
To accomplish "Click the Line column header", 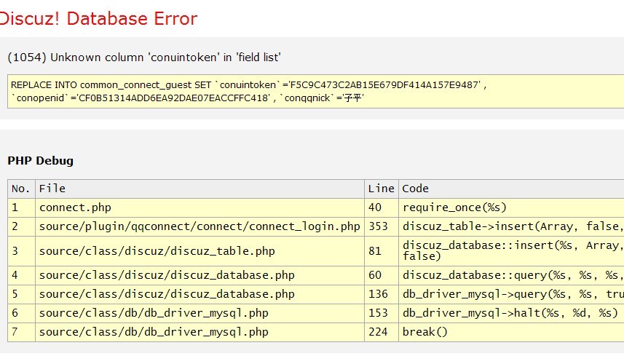I will pos(381,189).
